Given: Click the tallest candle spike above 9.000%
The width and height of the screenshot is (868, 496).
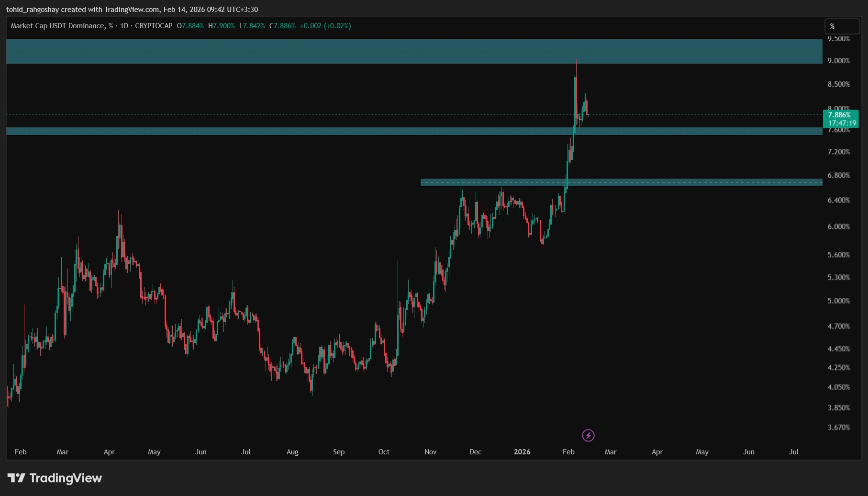Looking at the screenshot, I should [576, 67].
